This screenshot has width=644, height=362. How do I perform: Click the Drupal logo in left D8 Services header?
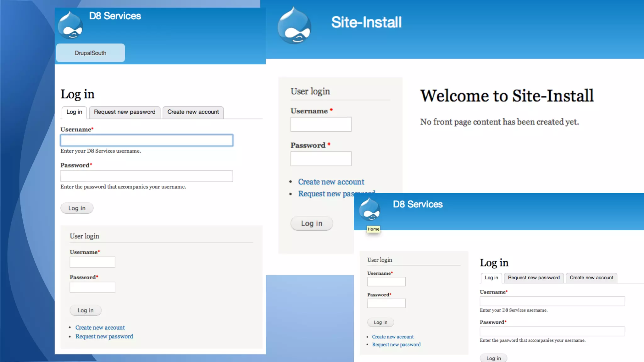[71, 25]
